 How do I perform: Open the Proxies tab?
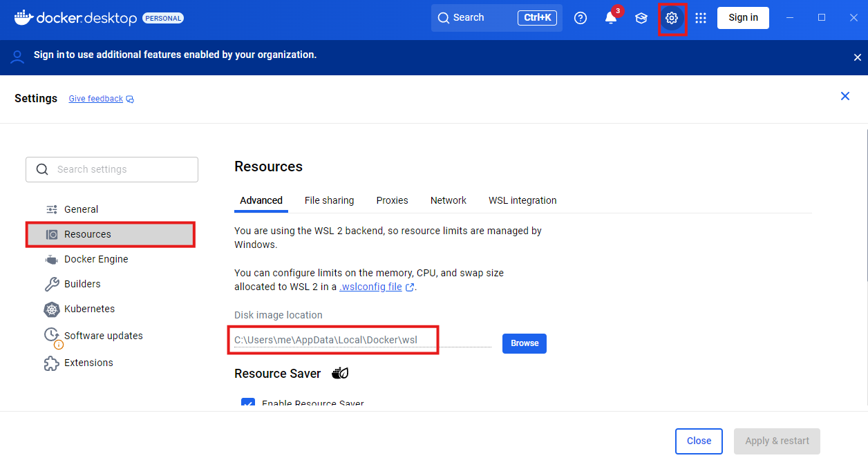(392, 200)
